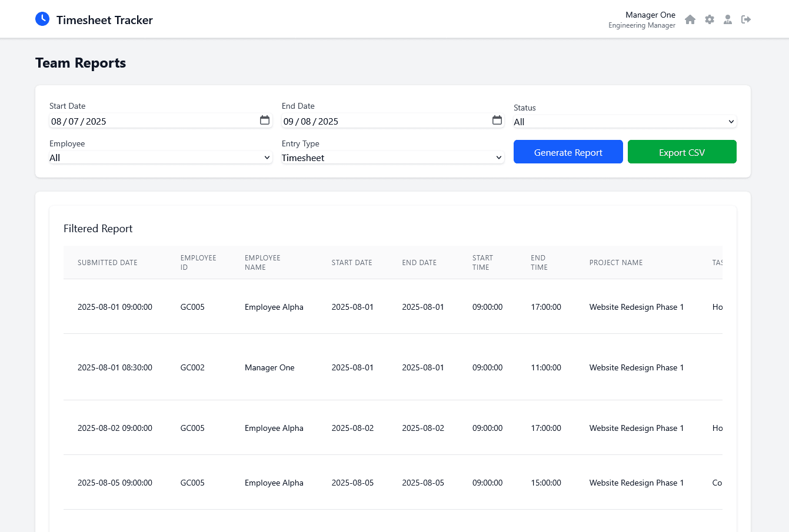Click the Manager One account name in header
Screen dimensions: 789x532
(x=650, y=15)
